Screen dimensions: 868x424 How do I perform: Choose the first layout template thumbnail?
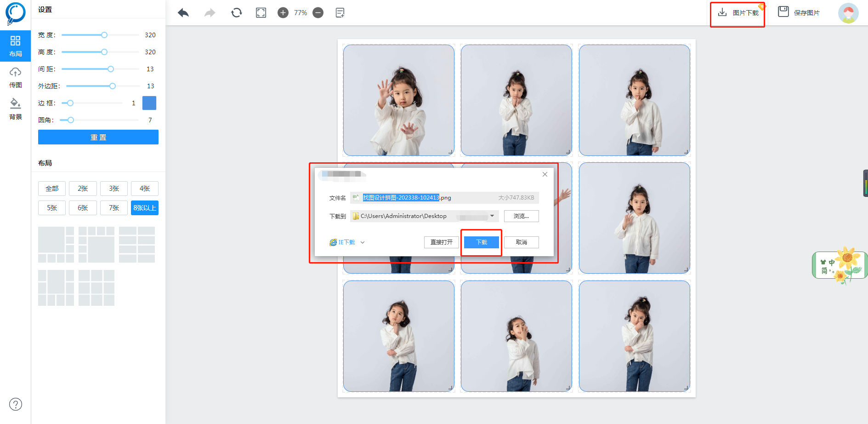pos(56,245)
